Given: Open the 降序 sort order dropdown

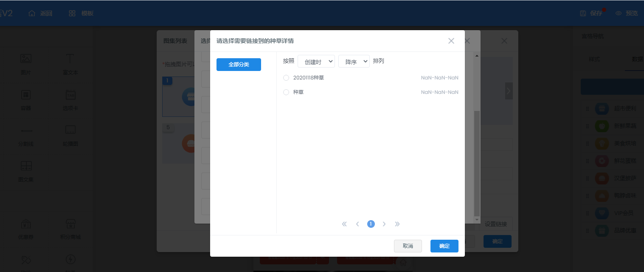Looking at the screenshot, I should coord(354,62).
